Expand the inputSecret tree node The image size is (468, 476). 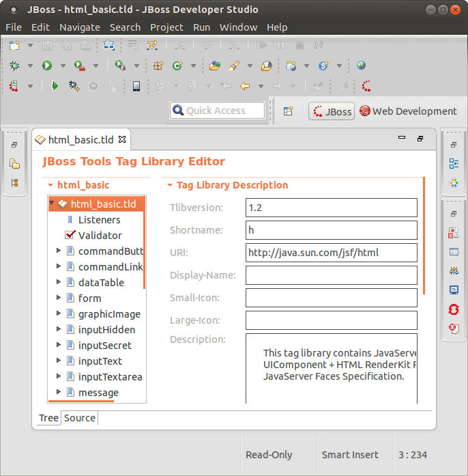59,345
